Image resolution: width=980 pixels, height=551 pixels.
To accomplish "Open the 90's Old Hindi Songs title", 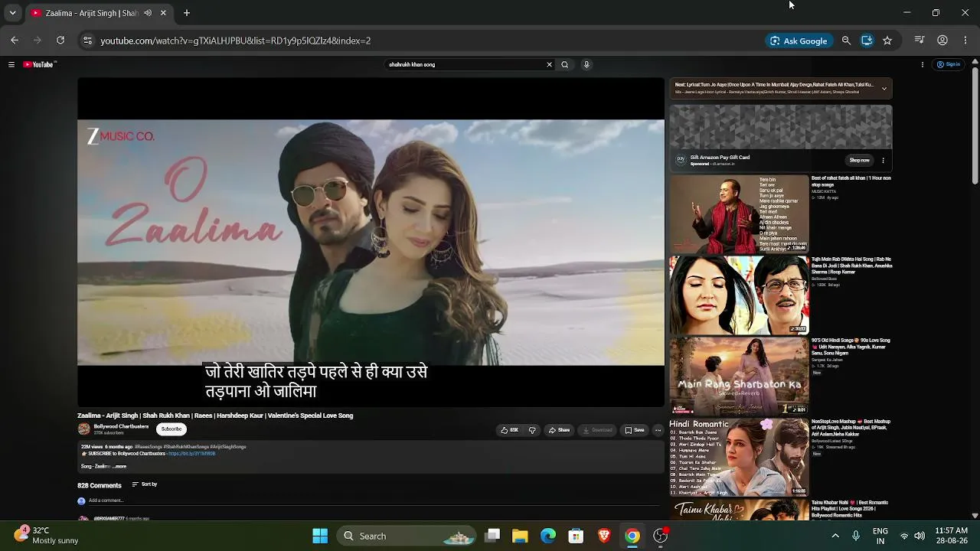I will pos(851,347).
